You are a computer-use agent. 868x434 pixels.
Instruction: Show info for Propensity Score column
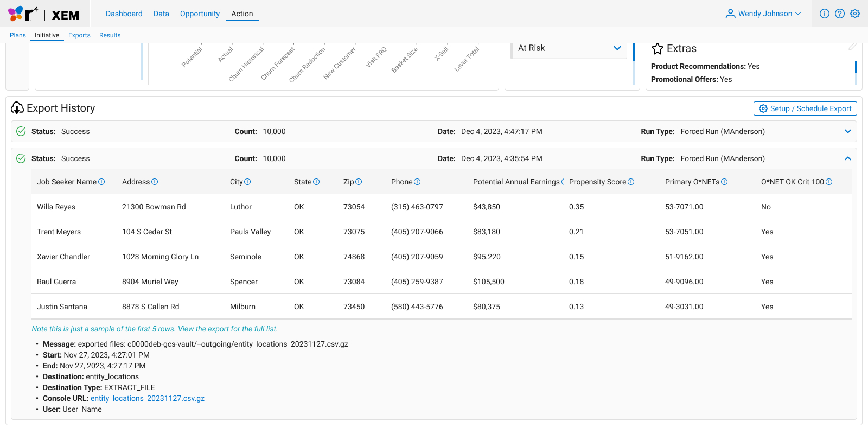tap(631, 182)
